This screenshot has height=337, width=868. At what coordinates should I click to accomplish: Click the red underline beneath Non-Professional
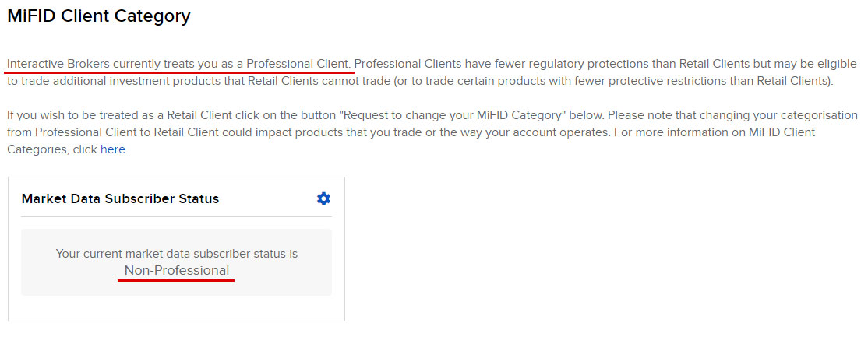click(x=176, y=280)
